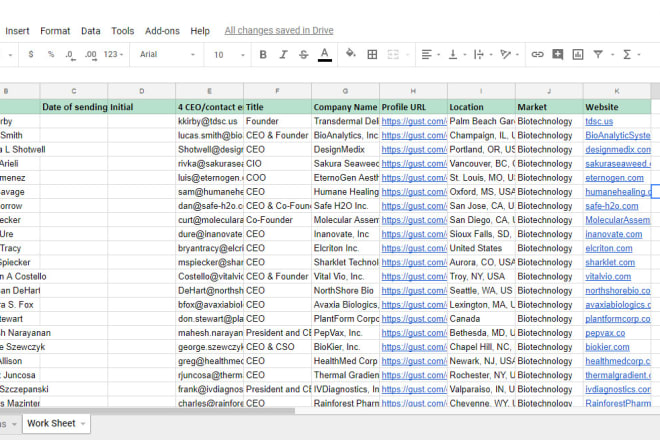660x440 pixels.
Task: Toggle strikethrough formatting
Action: (x=303, y=55)
